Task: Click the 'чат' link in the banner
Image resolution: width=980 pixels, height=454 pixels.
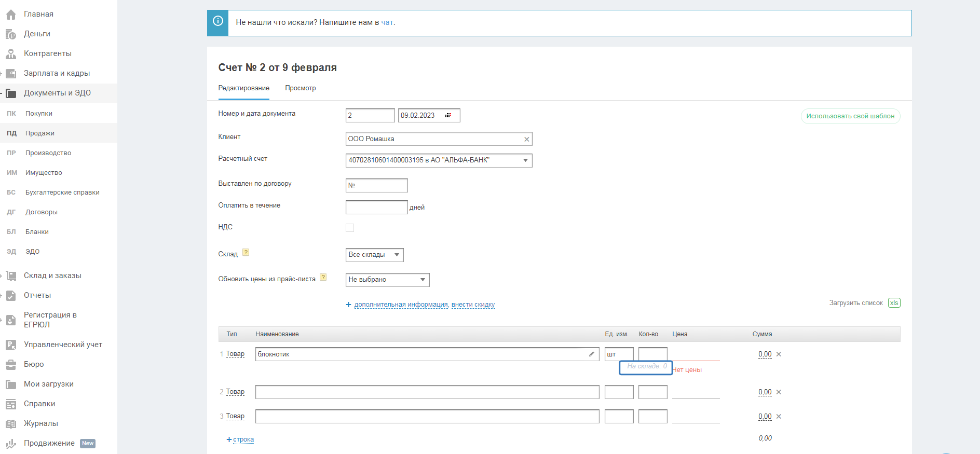Action: tap(387, 22)
